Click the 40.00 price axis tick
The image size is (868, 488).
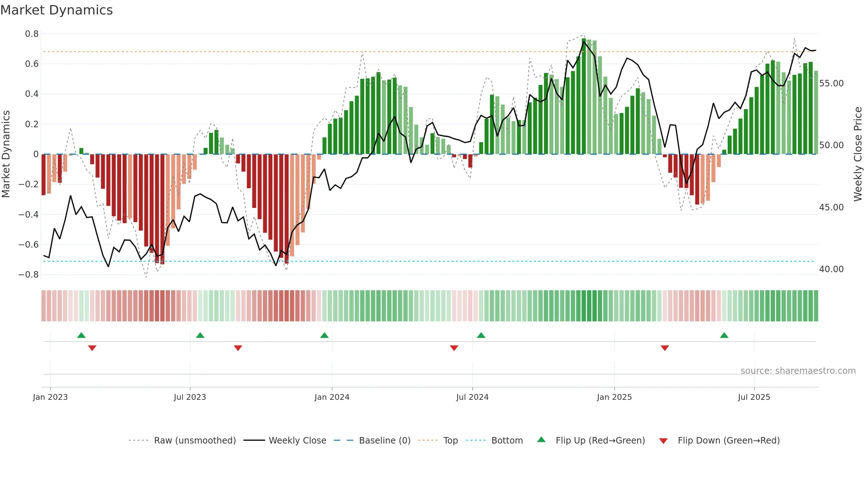831,269
